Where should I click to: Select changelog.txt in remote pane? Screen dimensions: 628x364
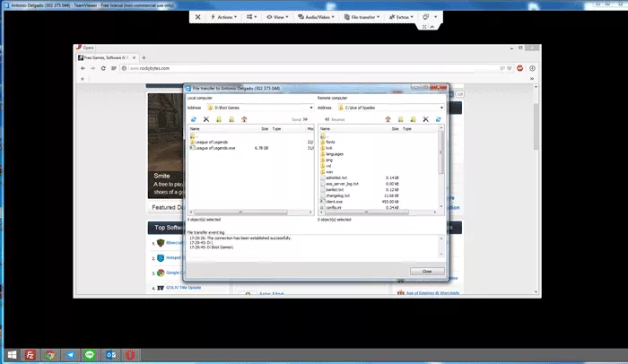click(x=335, y=195)
